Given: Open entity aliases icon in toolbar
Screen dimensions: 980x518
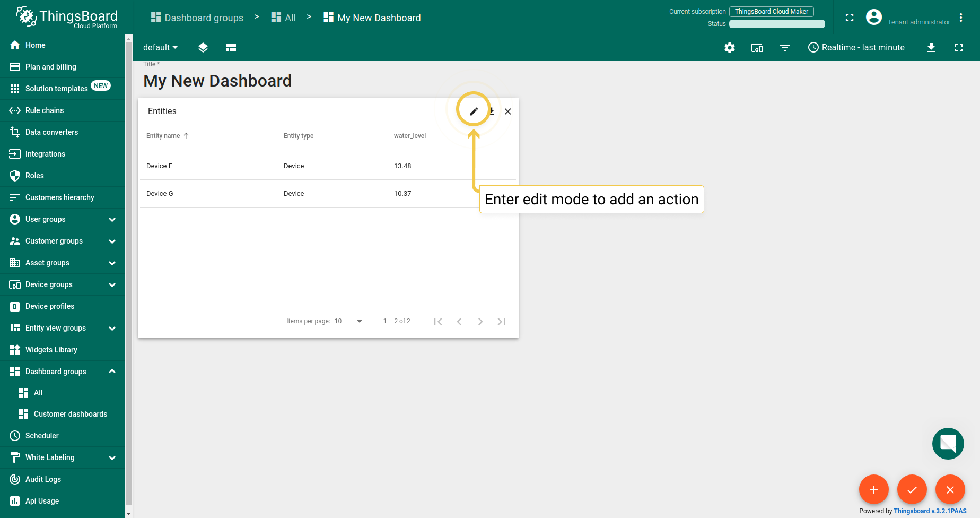Looking at the screenshot, I should click(757, 48).
